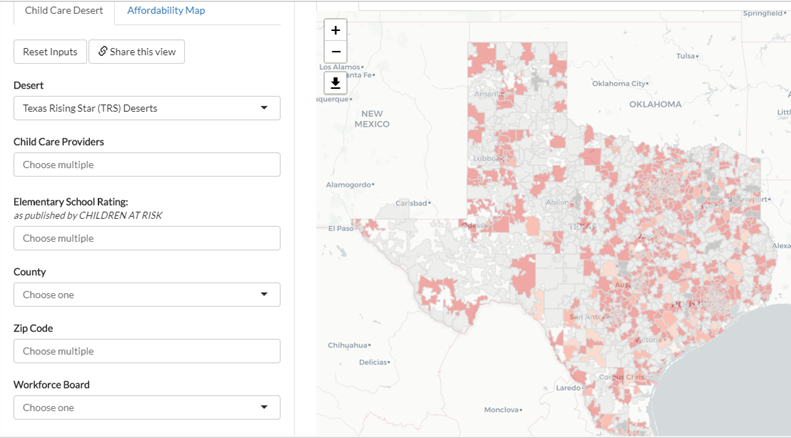The width and height of the screenshot is (791, 438).
Task: Select the Child Care Desert tab
Action: point(64,11)
